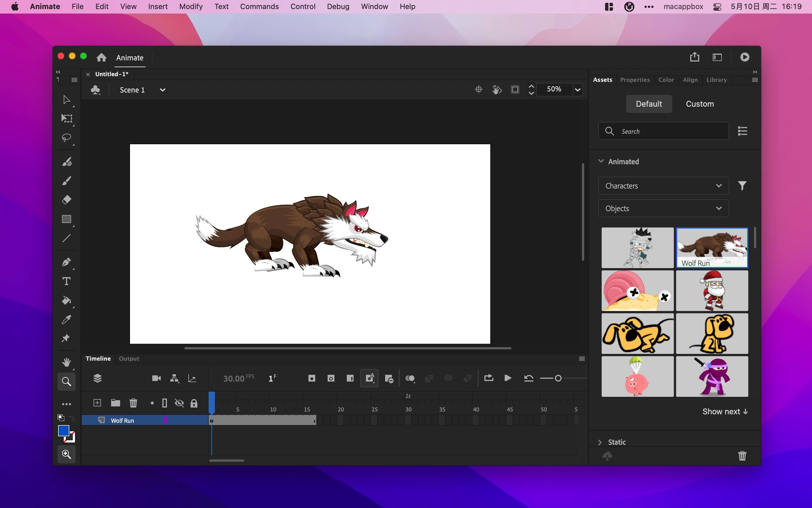Toggle show all layers as outlines
The image size is (812, 508).
coord(164,403)
